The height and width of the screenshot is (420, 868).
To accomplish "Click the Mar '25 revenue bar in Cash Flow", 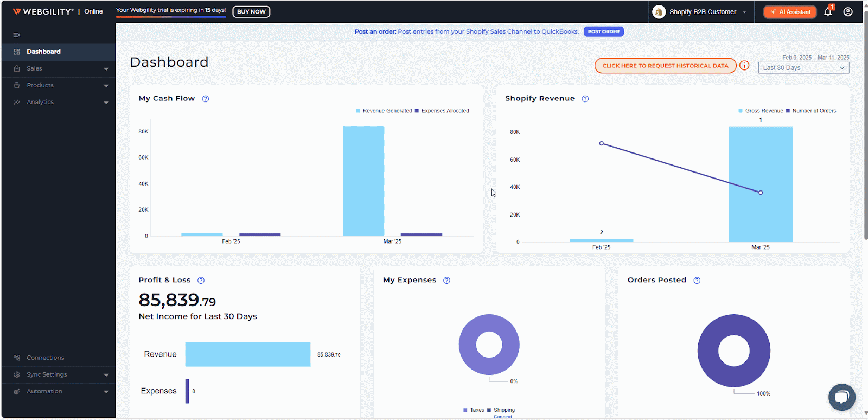I will (x=363, y=181).
